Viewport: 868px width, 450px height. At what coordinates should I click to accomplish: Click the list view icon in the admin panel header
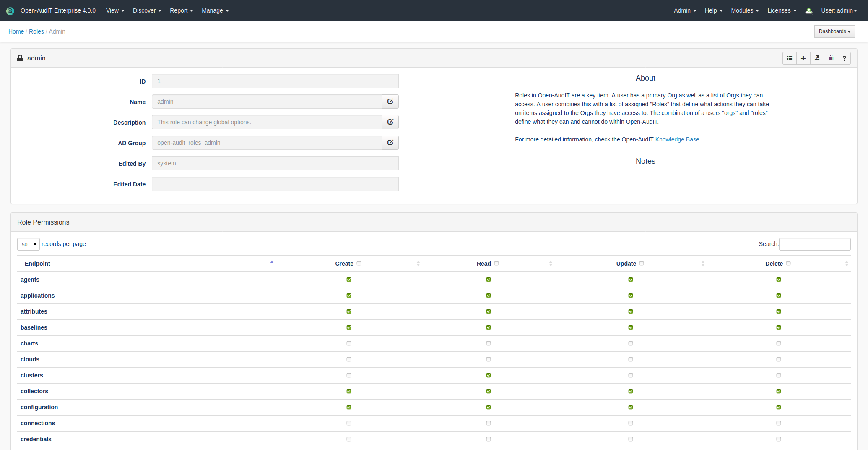(x=790, y=58)
